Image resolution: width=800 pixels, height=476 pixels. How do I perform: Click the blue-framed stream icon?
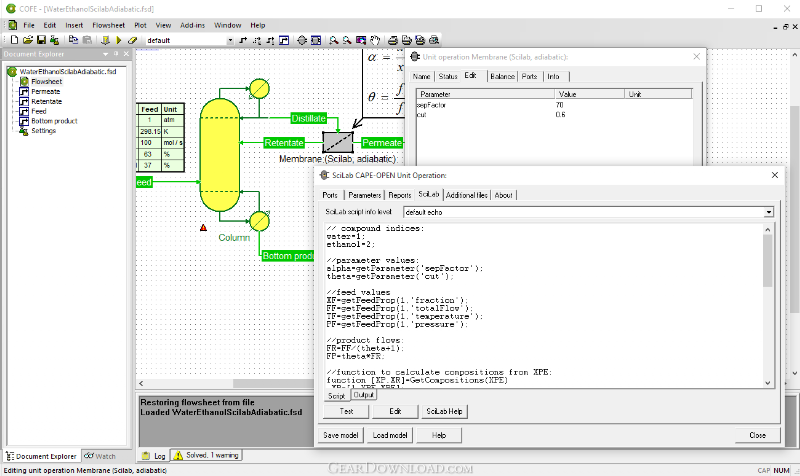point(284,40)
